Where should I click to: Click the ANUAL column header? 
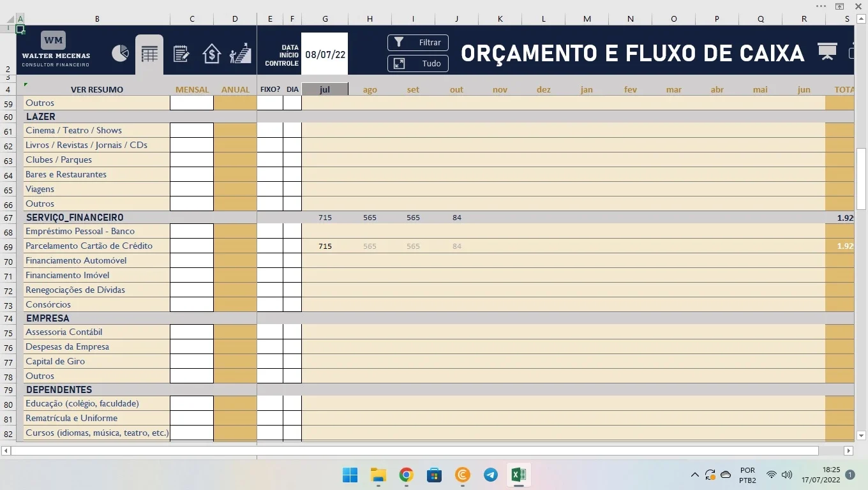[x=236, y=89]
